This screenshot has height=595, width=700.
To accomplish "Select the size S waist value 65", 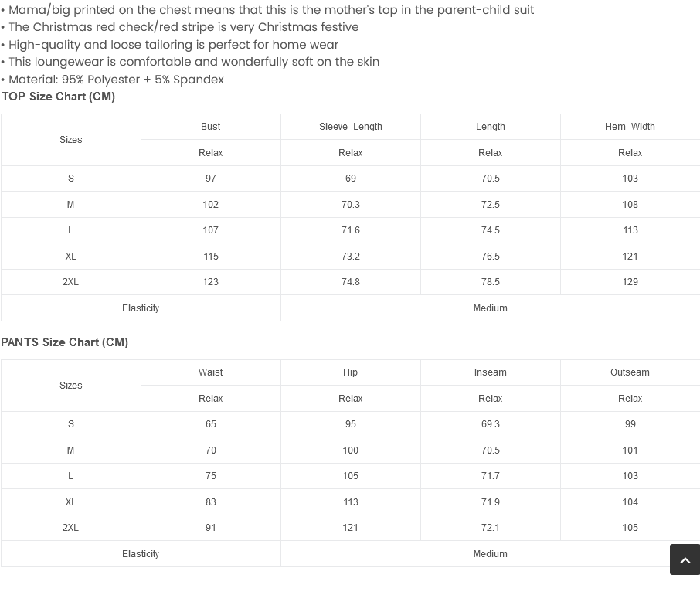I will (210, 424).
